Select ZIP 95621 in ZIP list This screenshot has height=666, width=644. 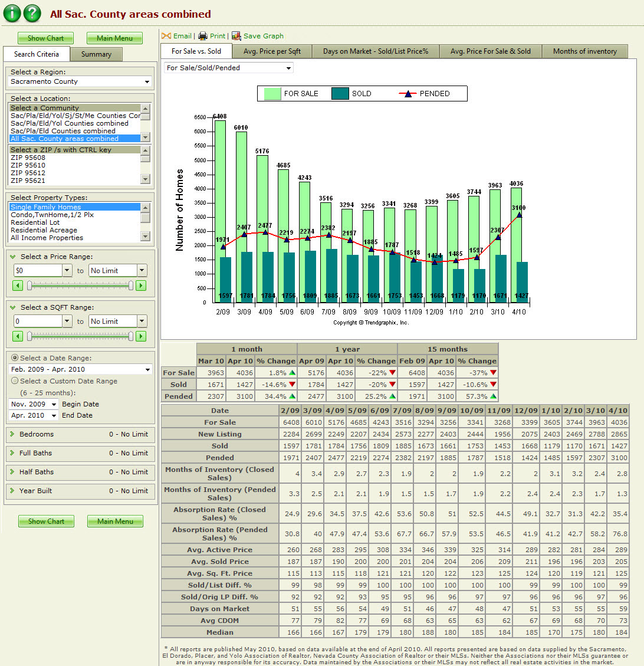pos(75,181)
